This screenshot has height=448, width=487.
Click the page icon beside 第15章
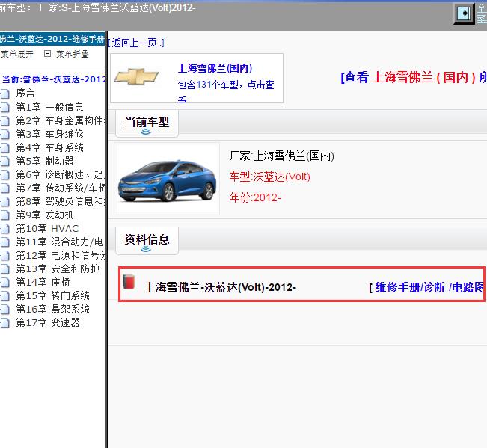[x=5, y=296]
